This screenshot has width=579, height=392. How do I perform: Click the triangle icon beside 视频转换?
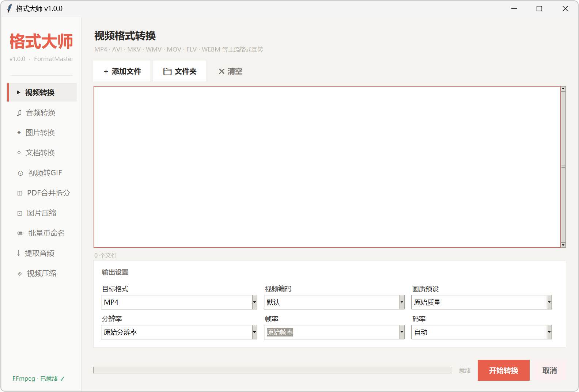pos(19,92)
